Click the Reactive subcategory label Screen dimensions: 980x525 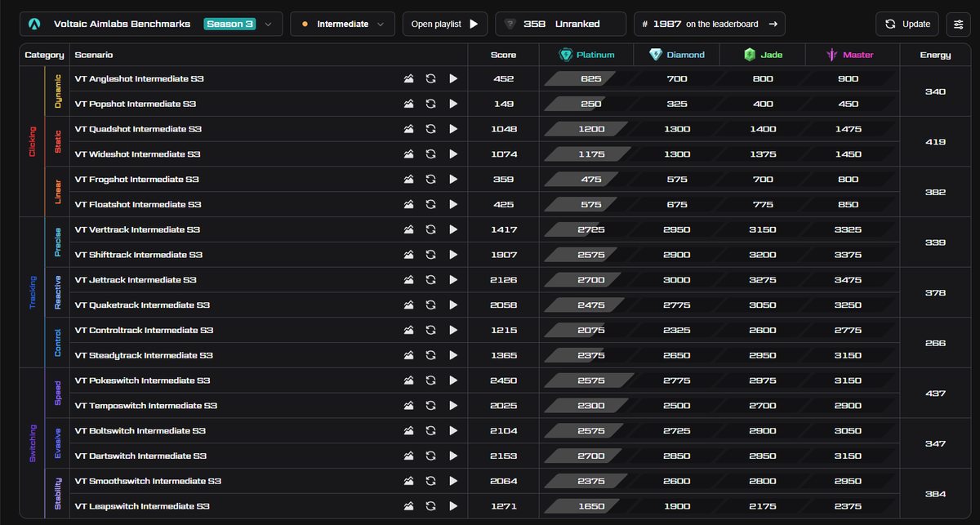(57, 292)
